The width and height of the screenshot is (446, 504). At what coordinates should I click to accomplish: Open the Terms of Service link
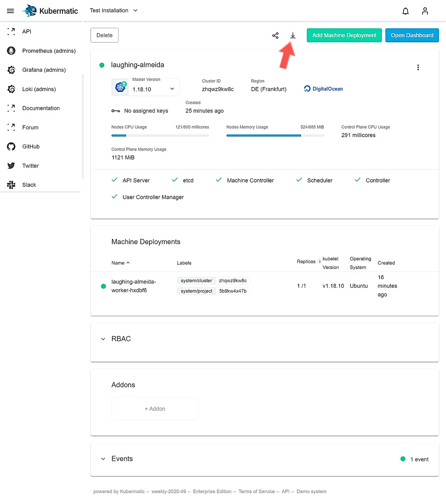point(256,491)
